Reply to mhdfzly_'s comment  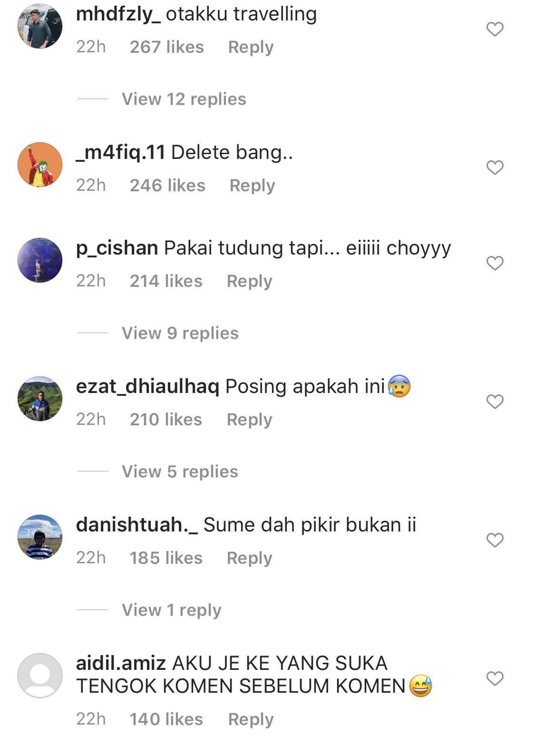tap(251, 47)
